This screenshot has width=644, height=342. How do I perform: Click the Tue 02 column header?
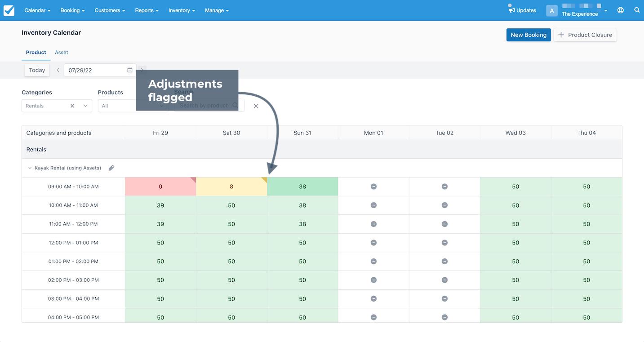[x=444, y=133]
